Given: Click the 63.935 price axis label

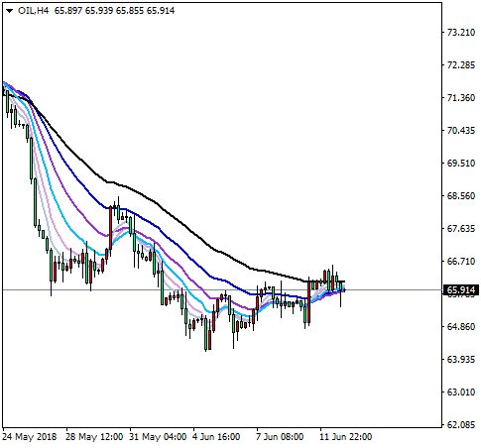Looking at the screenshot, I should click(461, 360).
